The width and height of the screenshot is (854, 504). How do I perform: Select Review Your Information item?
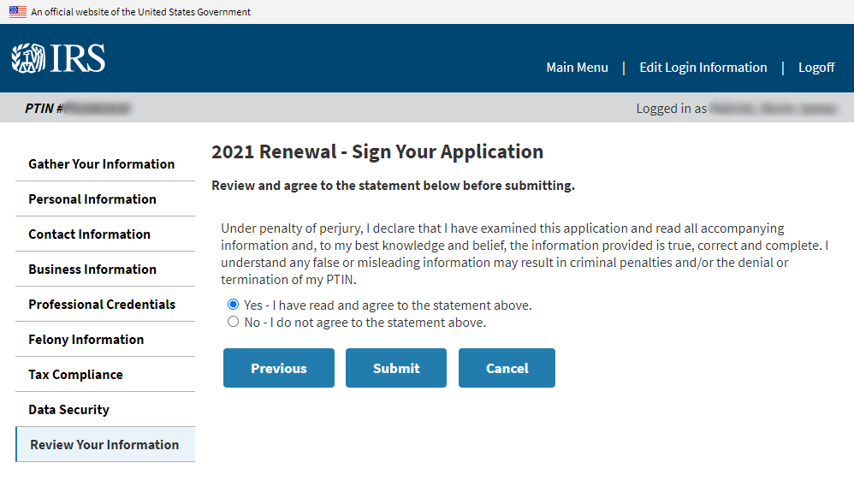click(105, 445)
